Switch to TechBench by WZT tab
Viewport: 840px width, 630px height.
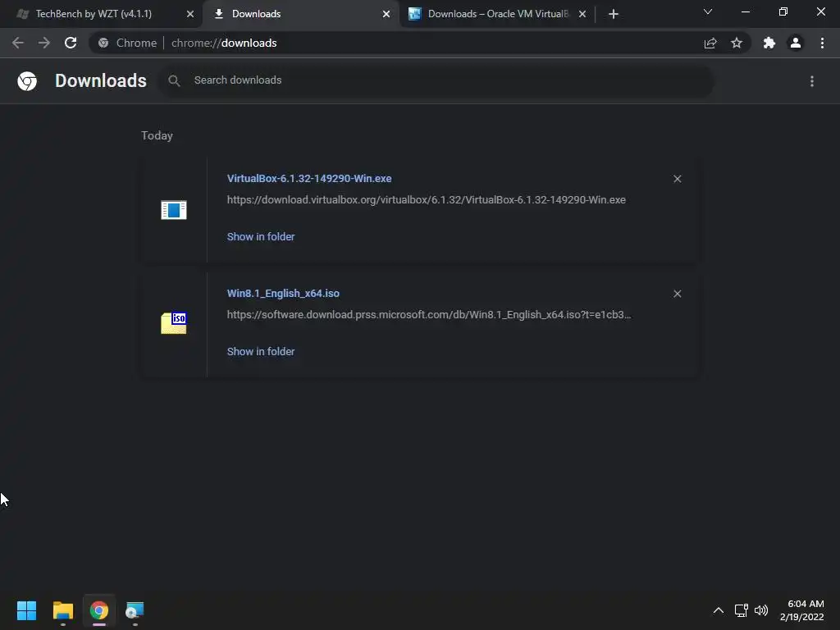94,14
